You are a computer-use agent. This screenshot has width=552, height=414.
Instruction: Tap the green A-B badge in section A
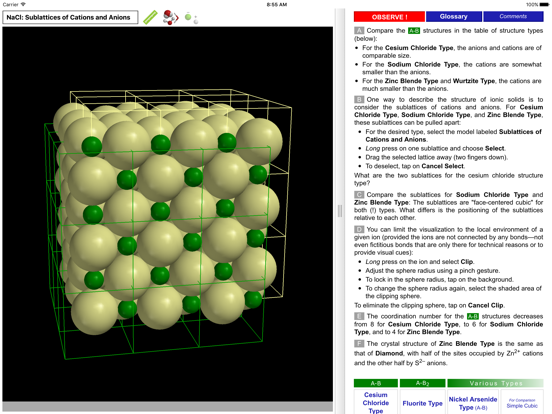(414, 31)
